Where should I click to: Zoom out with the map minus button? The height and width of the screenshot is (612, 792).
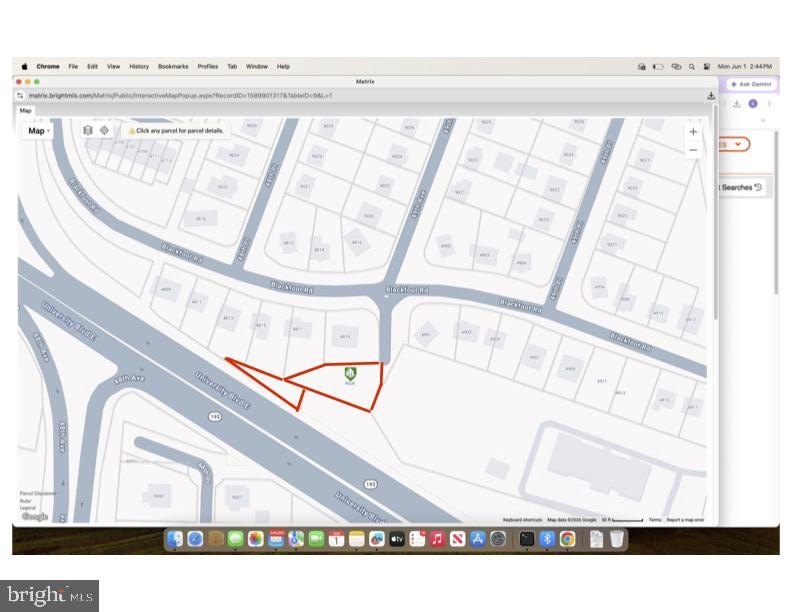point(693,150)
